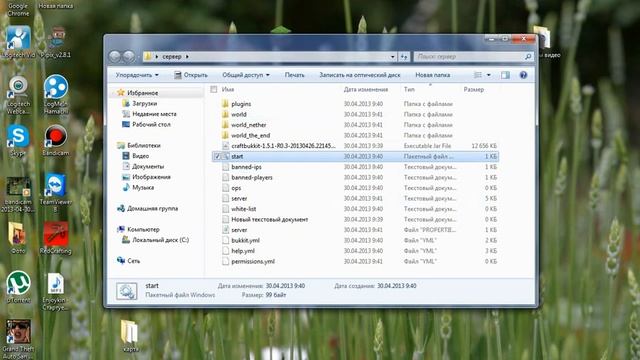Open Рабочий стол in navigation pane
The width and height of the screenshot is (640, 360).
click(151, 124)
